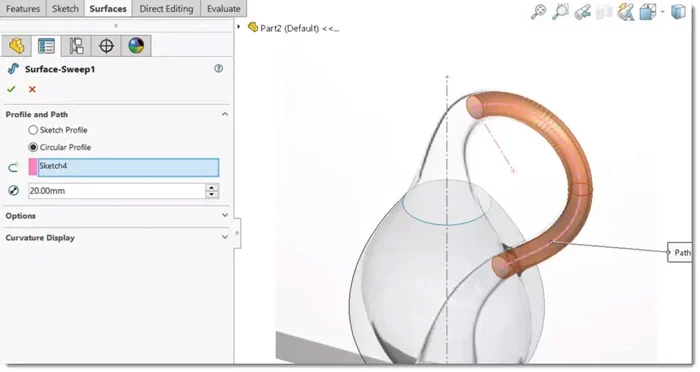Click the Section View icon
This screenshot has width=700, height=372.
(604, 12)
